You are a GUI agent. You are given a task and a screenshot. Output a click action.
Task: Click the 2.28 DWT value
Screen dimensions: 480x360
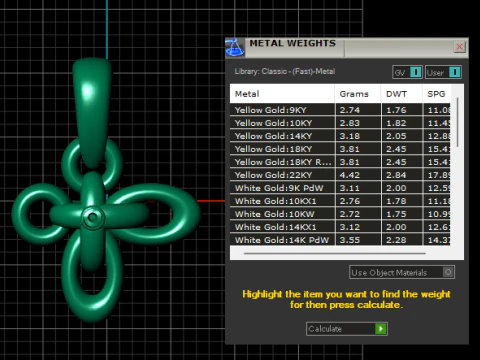point(396,240)
